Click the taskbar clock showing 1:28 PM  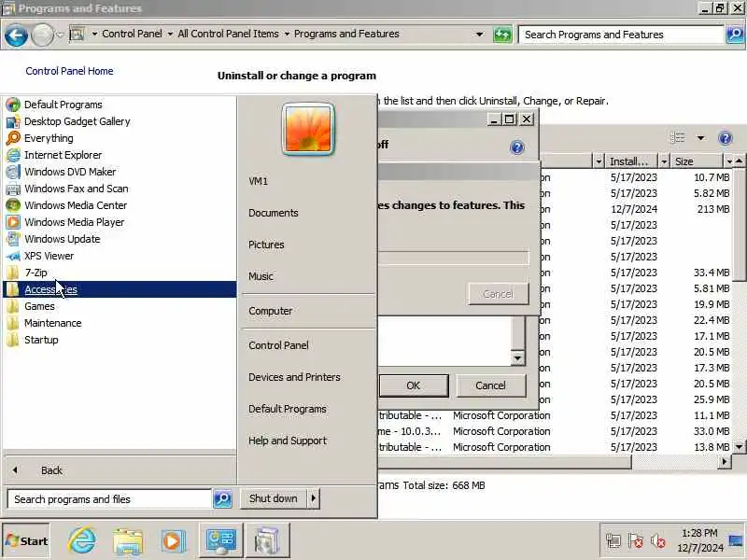pos(699,540)
